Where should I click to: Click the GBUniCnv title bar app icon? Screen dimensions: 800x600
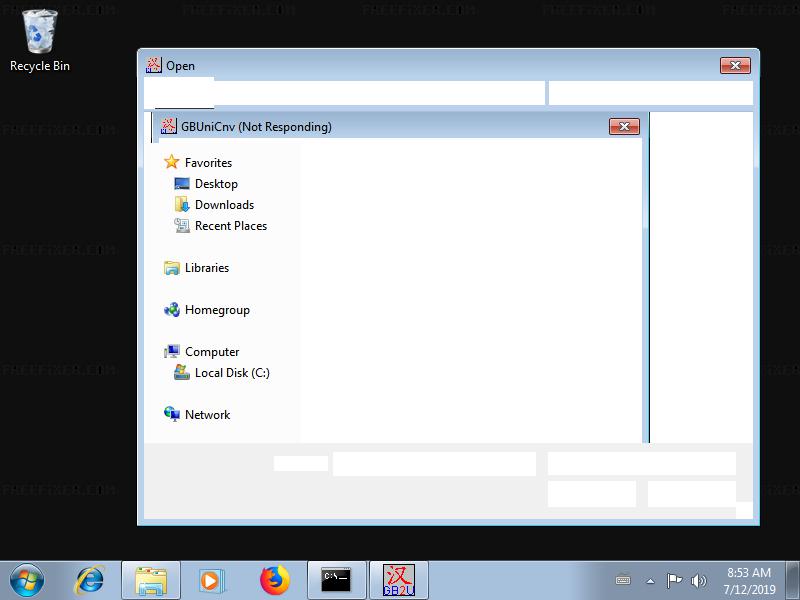pyautogui.click(x=168, y=126)
